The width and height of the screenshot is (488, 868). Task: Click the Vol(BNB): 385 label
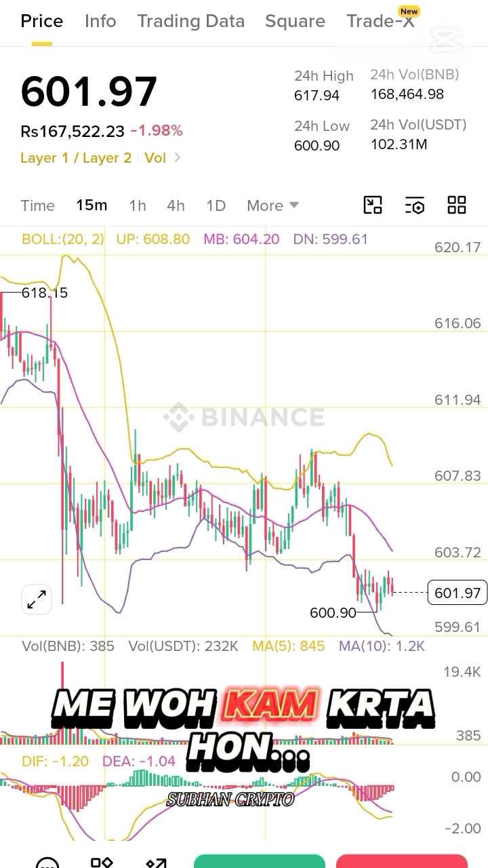click(68, 646)
